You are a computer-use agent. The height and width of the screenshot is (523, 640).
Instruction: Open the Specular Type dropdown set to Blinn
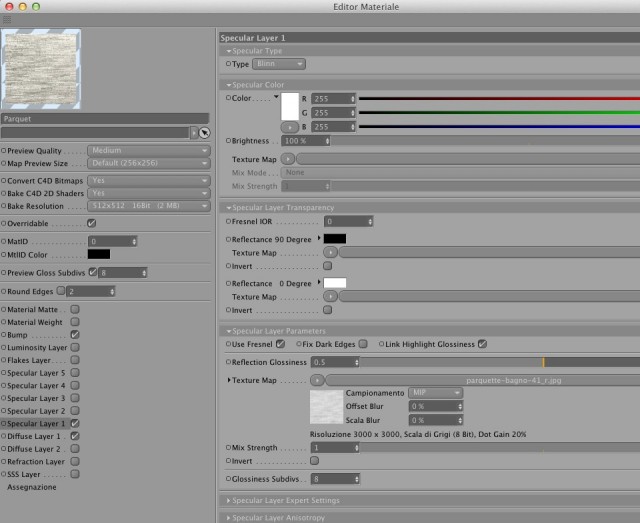[279, 64]
